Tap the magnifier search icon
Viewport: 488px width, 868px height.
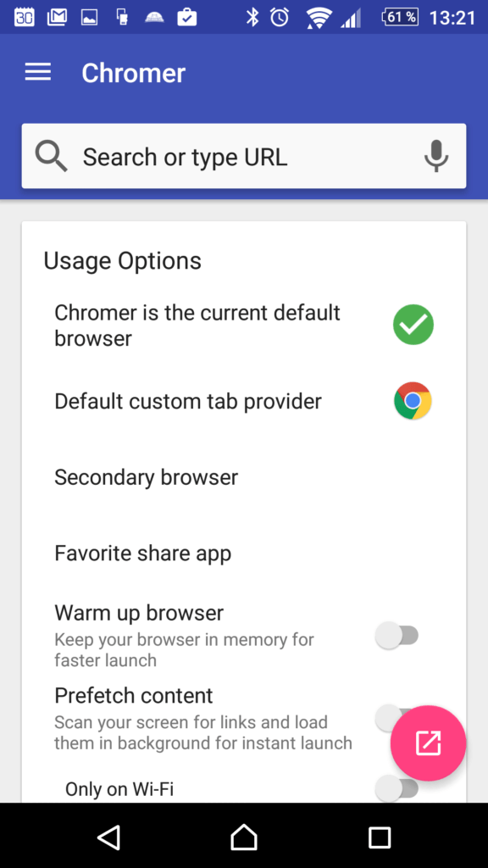51,156
